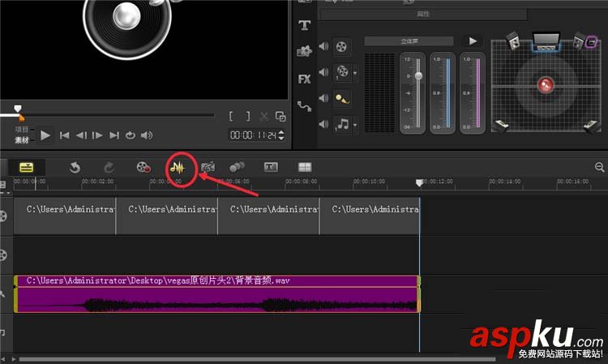Select the 背景音频.wav audio clip
This screenshot has height=364, width=608.
point(217,293)
